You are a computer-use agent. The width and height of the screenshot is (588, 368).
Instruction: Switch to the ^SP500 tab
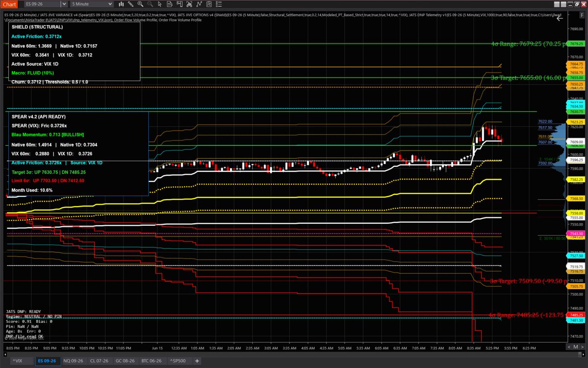pos(180,361)
